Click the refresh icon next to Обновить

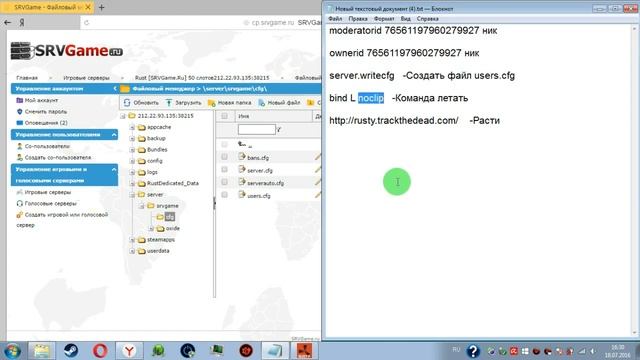click(x=127, y=102)
